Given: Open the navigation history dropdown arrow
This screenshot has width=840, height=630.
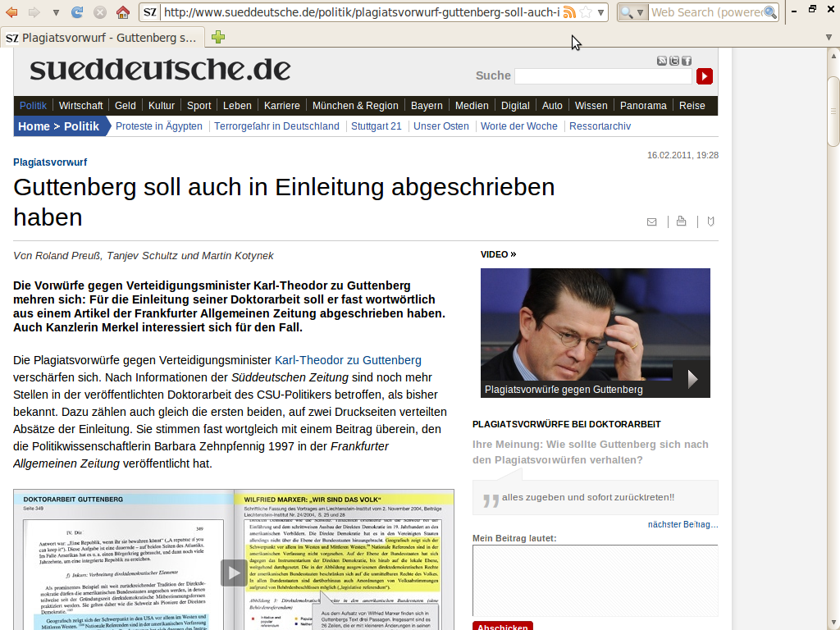Looking at the screenshot, I should tap(56, 12).
